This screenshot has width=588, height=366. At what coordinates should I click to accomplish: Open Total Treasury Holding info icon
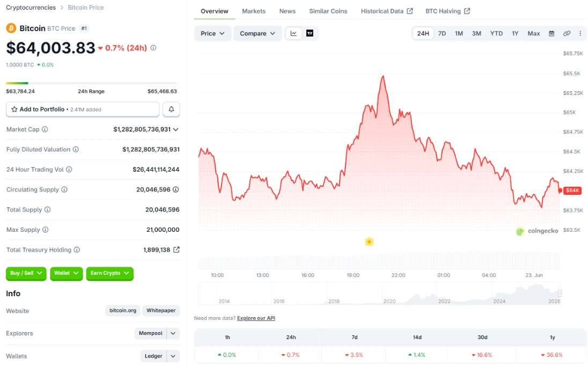(x=77, y=250)
